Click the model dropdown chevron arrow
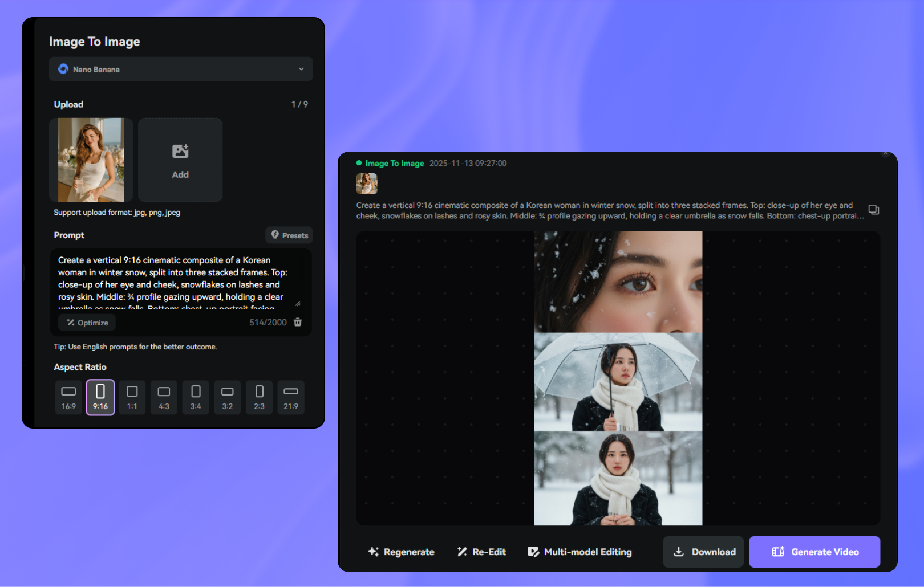924x587 pixels. point(301,69)
